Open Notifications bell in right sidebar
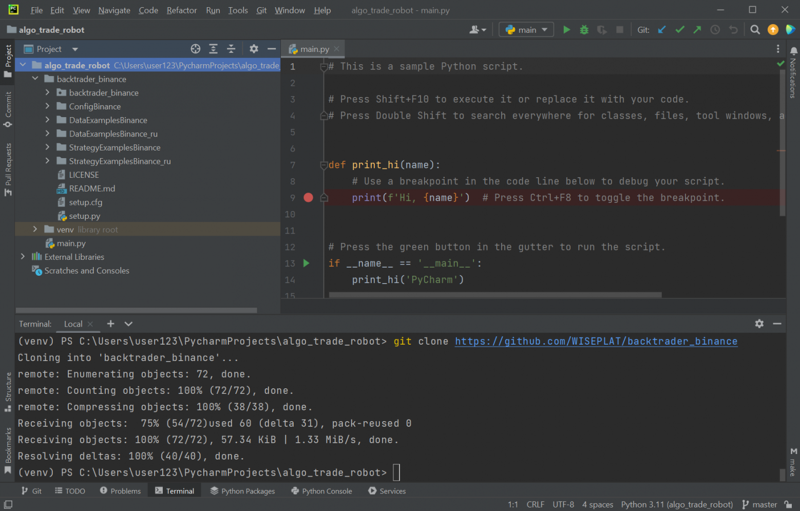Viewport: 800px width, 511px height. point(793,51)
